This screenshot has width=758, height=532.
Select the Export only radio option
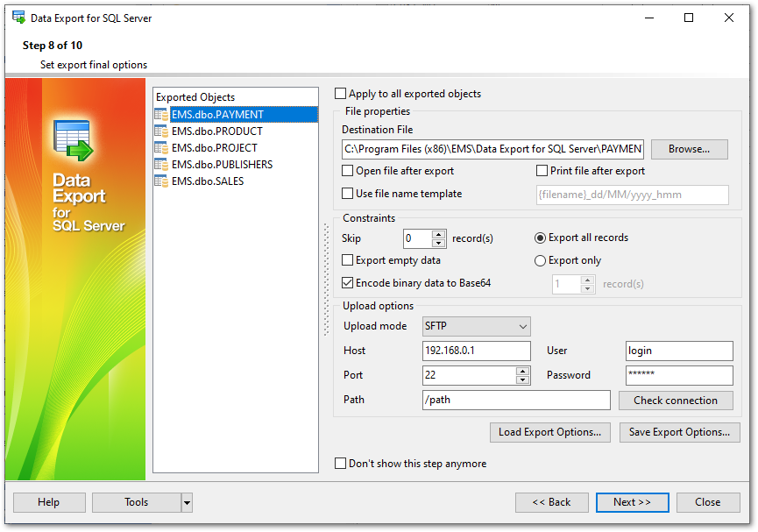[x=541, y=260]
